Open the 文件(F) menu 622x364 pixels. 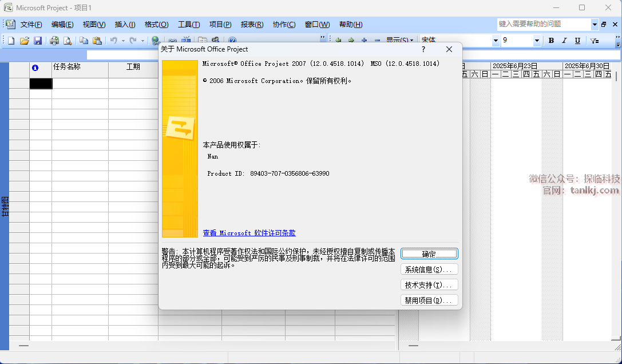click(x=31, y=25)
